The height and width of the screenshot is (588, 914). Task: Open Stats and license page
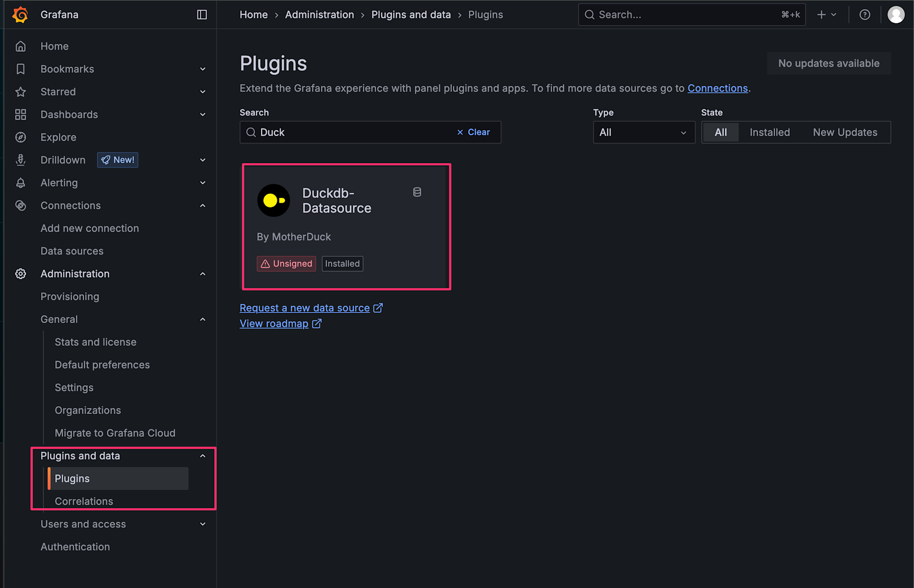96,342
